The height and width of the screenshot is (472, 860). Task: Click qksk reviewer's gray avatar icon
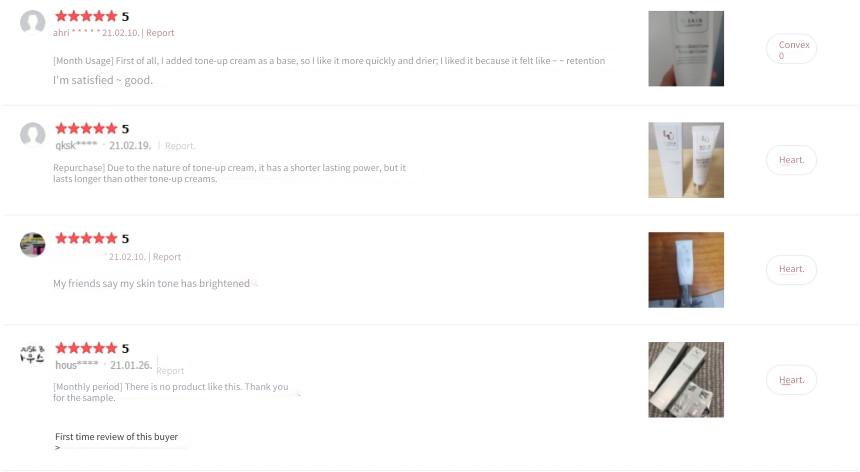click(x=32, y=134)
